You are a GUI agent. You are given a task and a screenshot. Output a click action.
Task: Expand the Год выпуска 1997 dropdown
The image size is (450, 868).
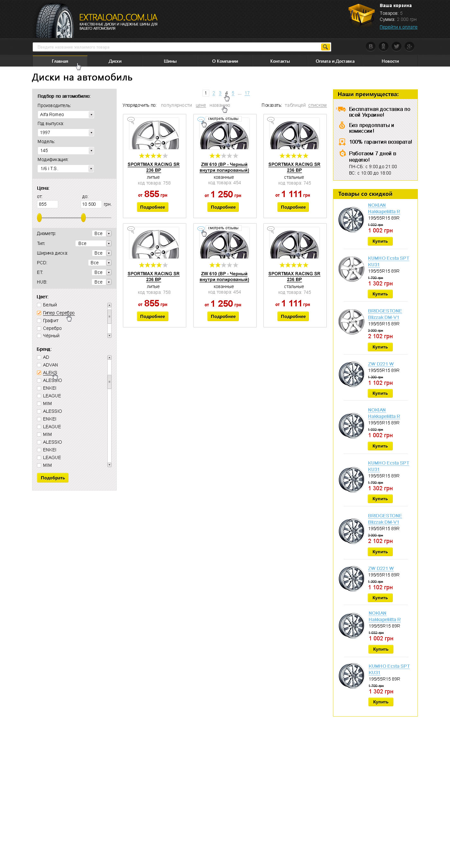66,132
